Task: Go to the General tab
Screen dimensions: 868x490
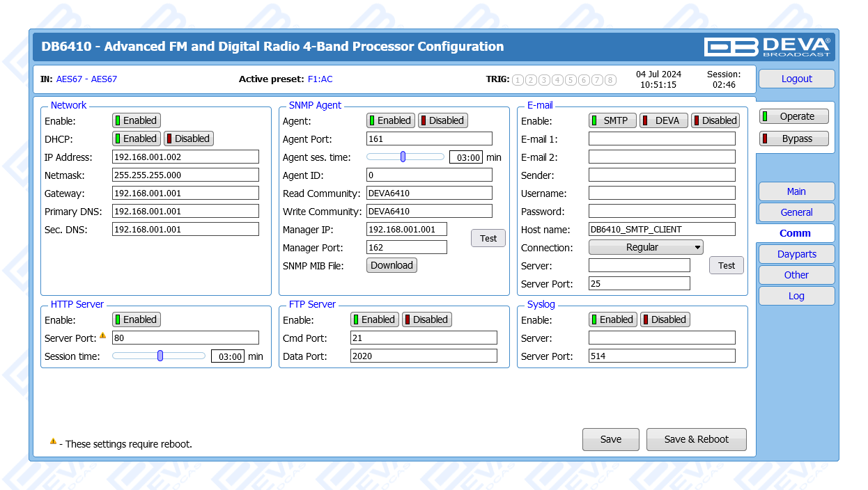Action: 796,212
